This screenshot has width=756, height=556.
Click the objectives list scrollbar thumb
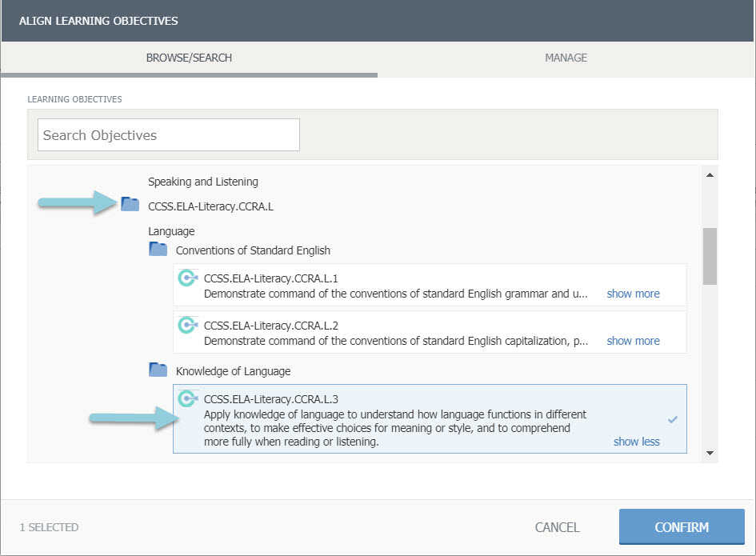pyautogui.click(x=710, y=256)
